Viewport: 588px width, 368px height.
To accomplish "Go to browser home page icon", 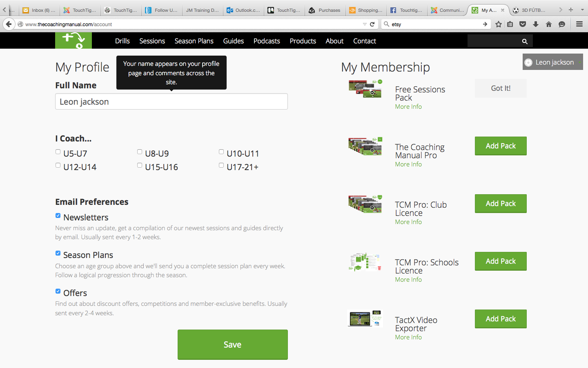I will [x=549, y=24].
